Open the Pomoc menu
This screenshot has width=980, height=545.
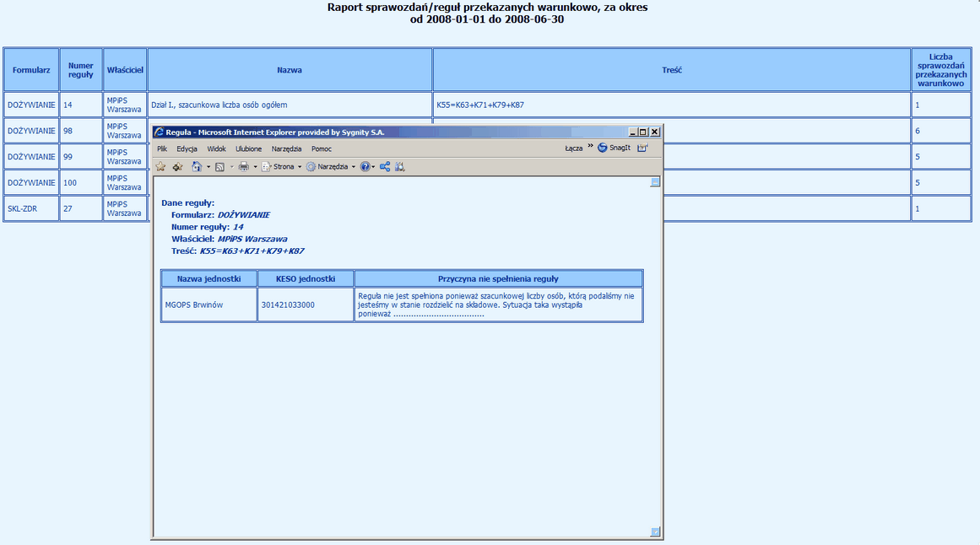(321, 148)
